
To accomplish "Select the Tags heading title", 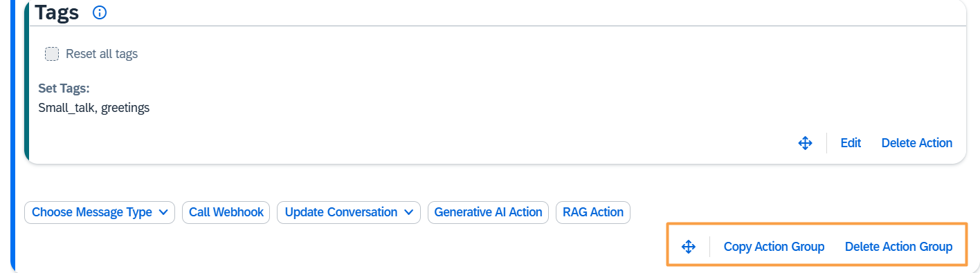I will coord(57,12).
